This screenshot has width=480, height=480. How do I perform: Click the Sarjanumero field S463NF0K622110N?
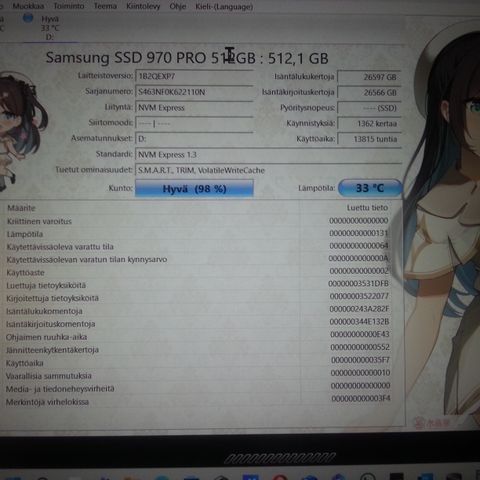(194, 92)
